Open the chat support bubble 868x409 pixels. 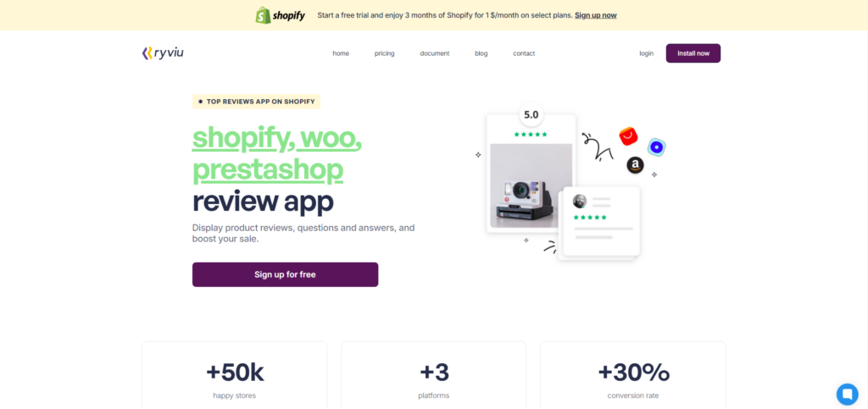pyautogui.click(x=847, y=394)
